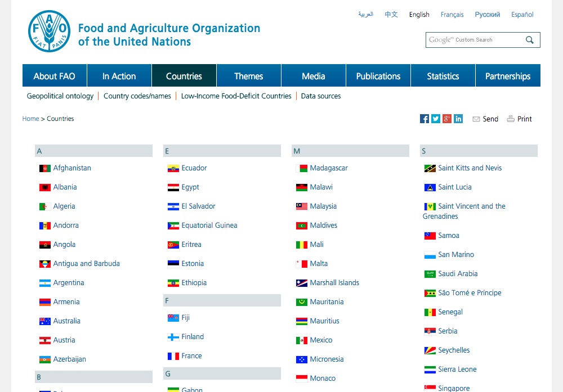Click the Seychelles flag icon

click(430, 350)
